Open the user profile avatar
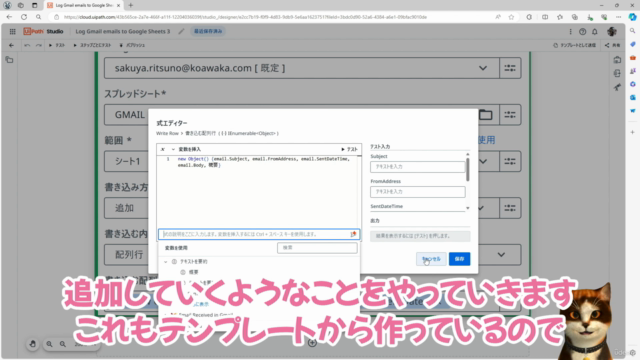Screen dimensions: 640x360 tap(611, 31)
